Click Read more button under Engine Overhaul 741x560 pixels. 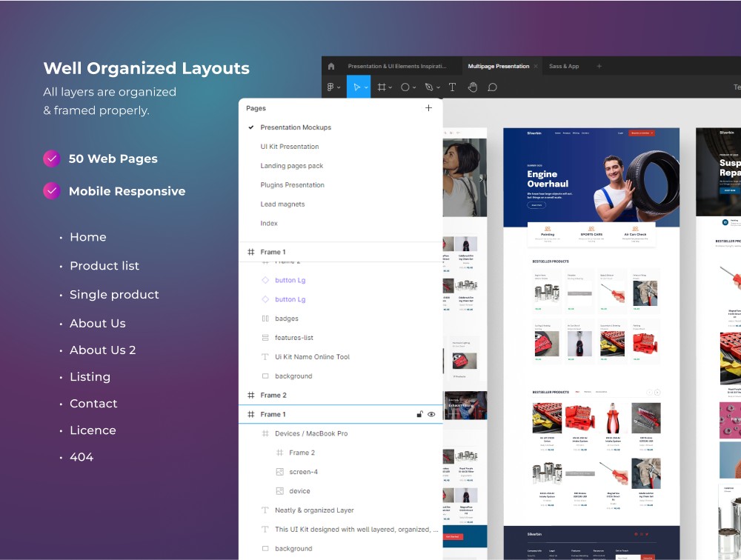point(536,205)
